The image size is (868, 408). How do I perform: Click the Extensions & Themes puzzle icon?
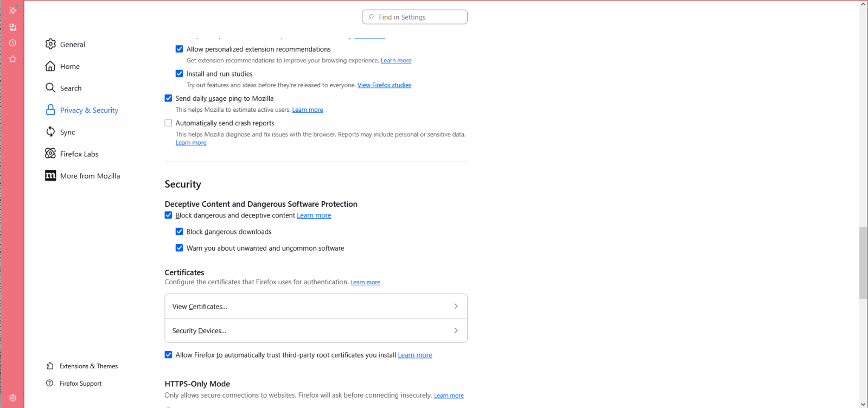tap(50, 366)
